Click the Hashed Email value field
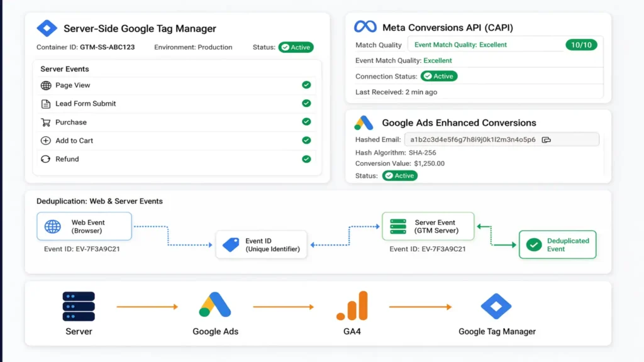The image size is (644, 362). click(501, 140)
